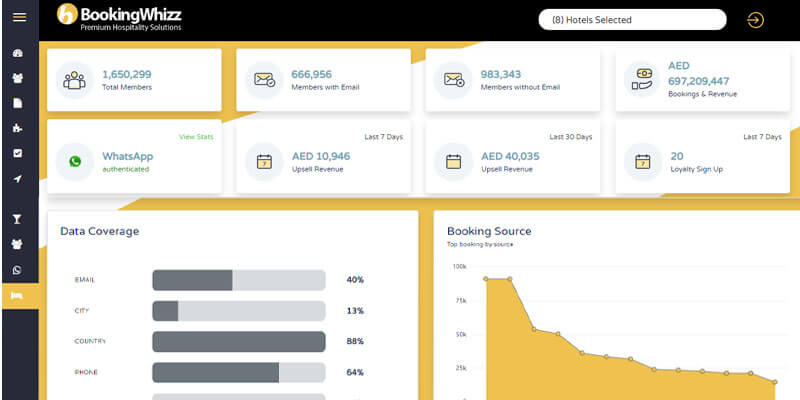Click the logout arrow icon

[x=756, y=20]
